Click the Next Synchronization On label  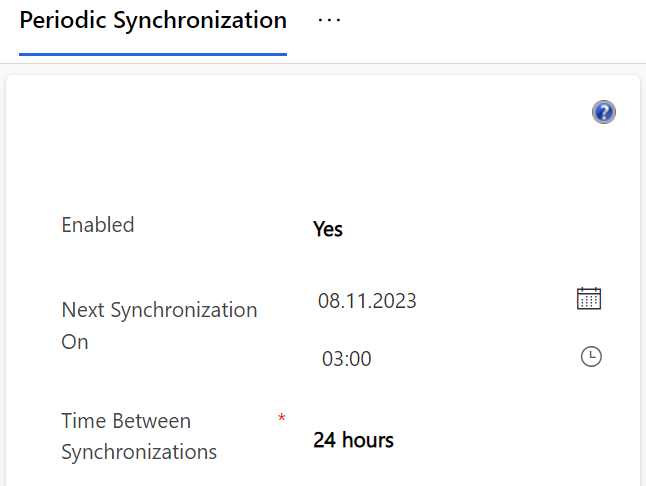coord(159,310)
